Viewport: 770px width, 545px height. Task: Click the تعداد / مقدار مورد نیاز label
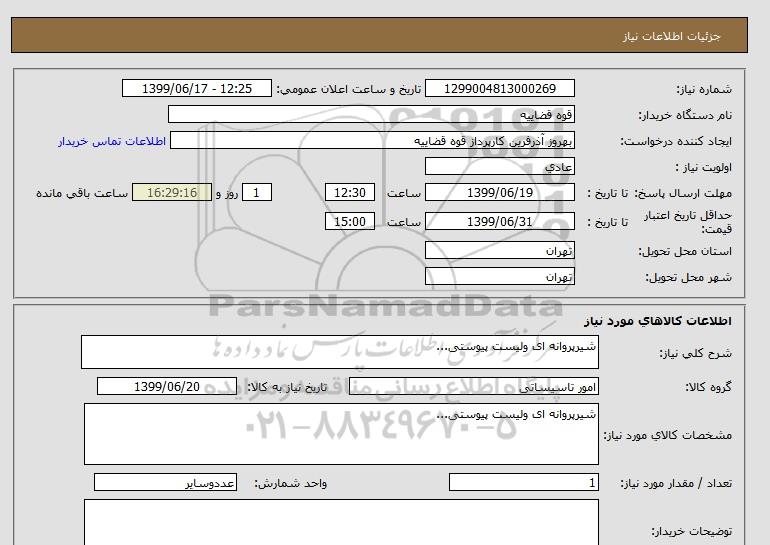pos(676,484)
